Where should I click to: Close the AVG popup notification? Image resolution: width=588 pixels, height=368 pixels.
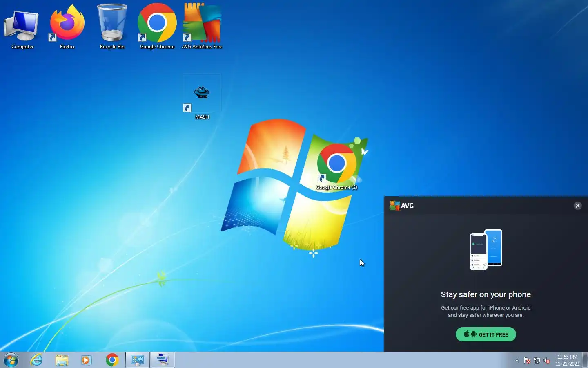click(x=577, y=206)
